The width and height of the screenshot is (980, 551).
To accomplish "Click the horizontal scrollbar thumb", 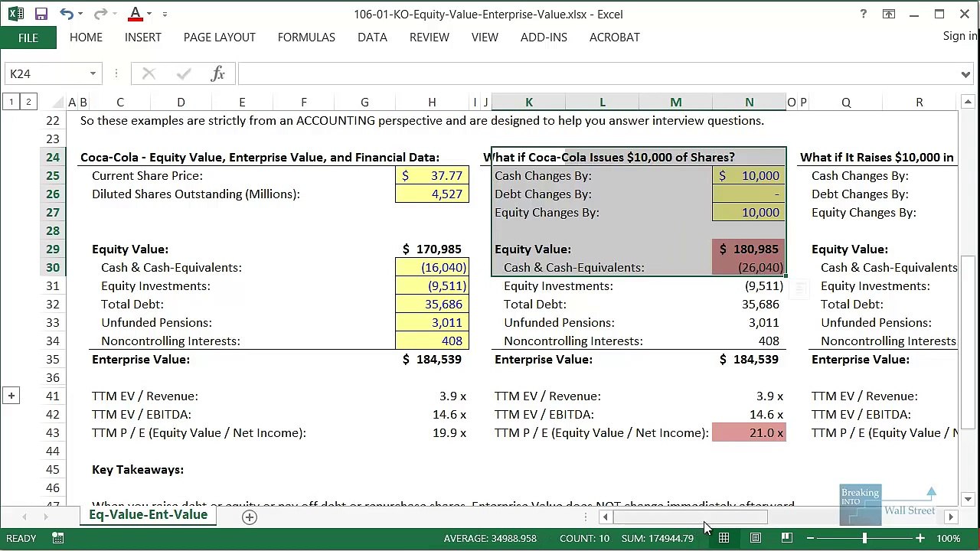I will 690,517.
